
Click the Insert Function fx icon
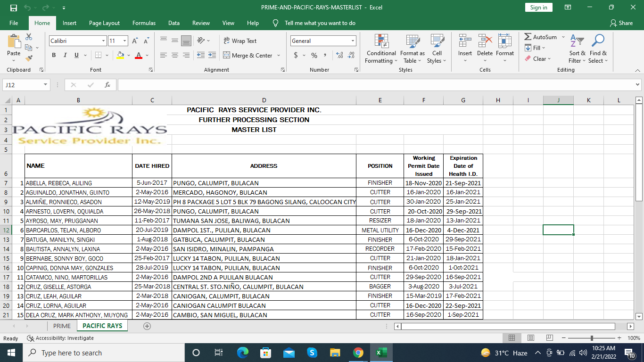click(x=107, y=85)
